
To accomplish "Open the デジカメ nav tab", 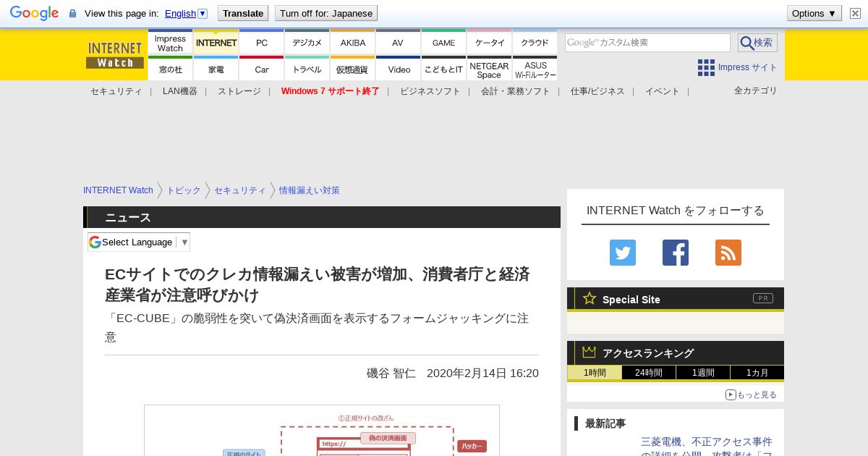I will 307,43.
